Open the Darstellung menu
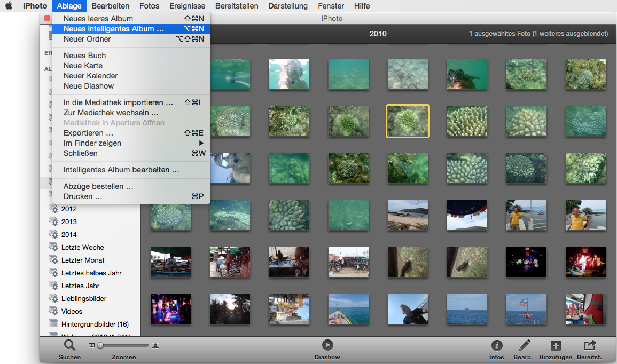 (x=288, y=6)
